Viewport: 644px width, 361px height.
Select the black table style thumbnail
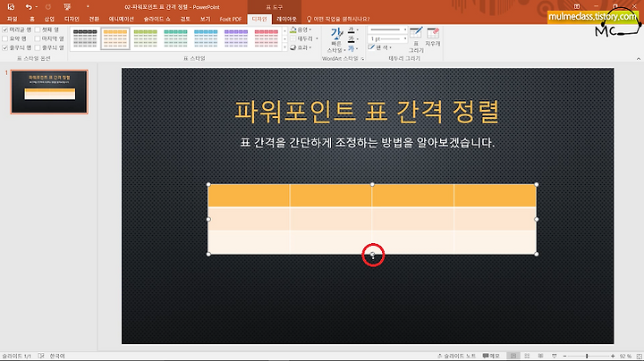click(85, 38)
